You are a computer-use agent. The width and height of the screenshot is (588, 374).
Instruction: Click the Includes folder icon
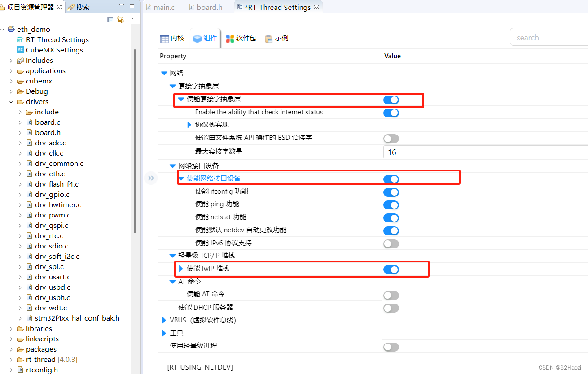click(x=20, y=61)
